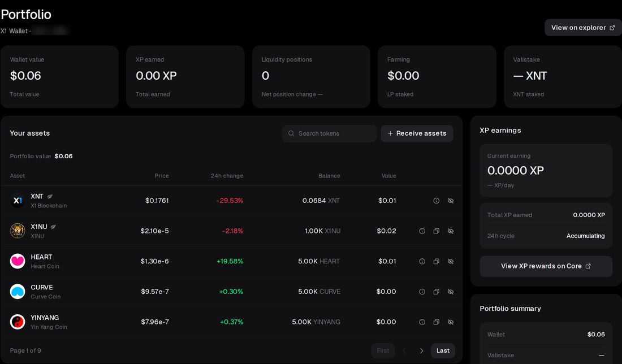622x364 pixels.
Task: Hide the HEART asset
Action: [451, 261]
